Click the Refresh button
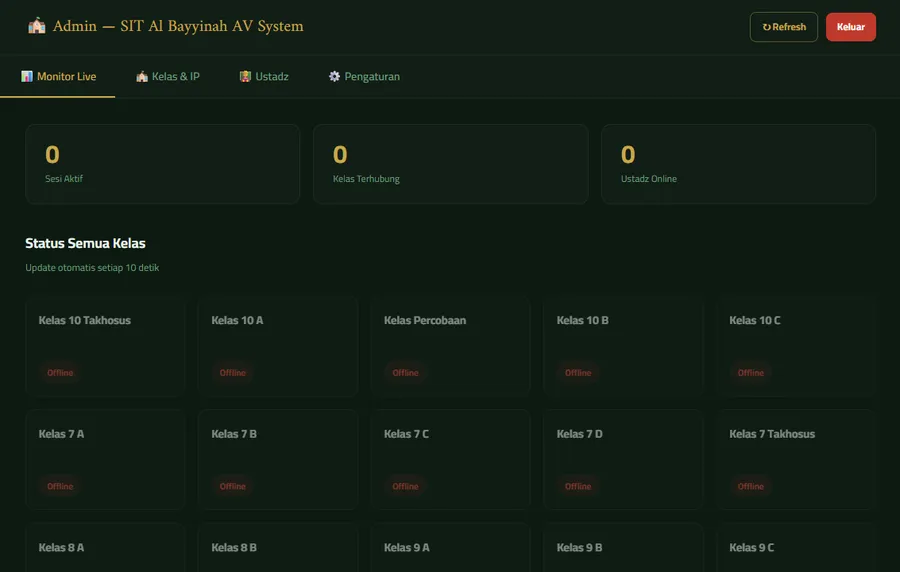The width and height of the screenshot is (900, 572). (783, 27)
